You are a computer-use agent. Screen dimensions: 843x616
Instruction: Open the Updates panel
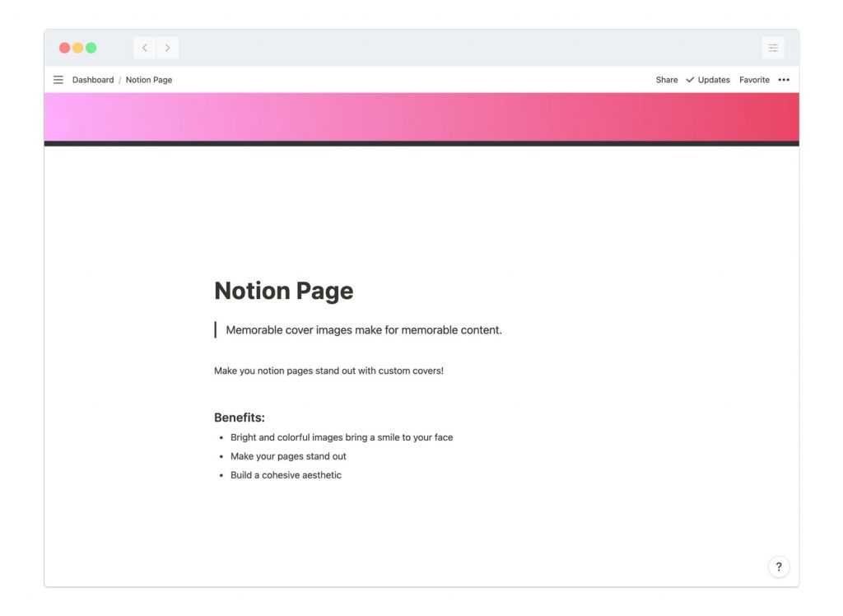(708, 80)
